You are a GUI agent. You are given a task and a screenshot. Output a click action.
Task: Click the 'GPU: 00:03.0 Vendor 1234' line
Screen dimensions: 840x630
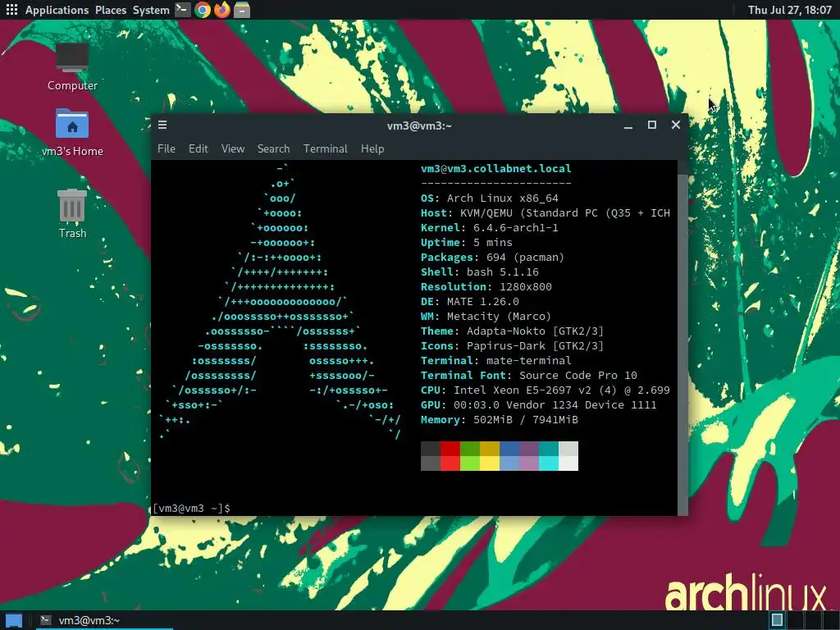(538, 405)
